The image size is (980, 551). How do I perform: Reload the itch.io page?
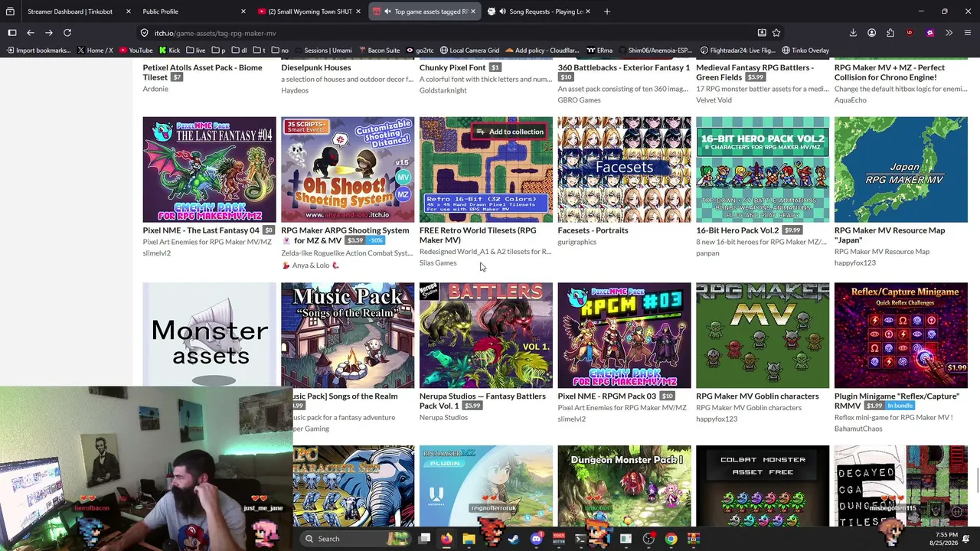point(67,33)
